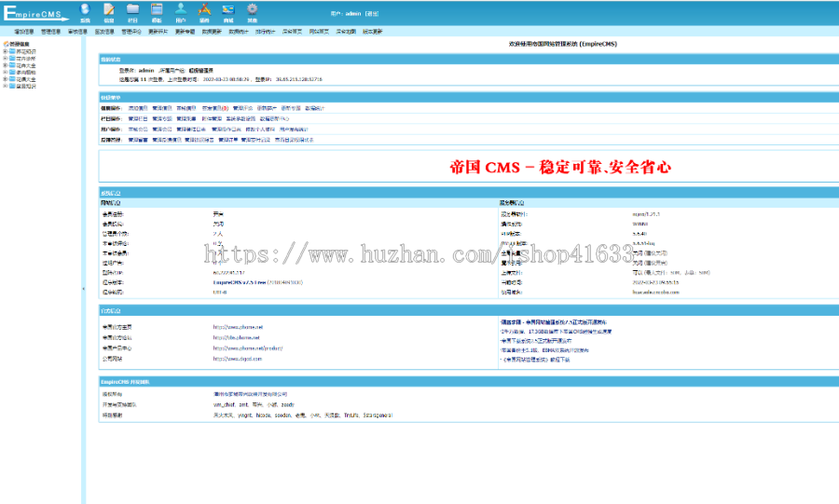
Task: Select 管理信息 in the top submenu bar
Action: (x=51, y=32)
